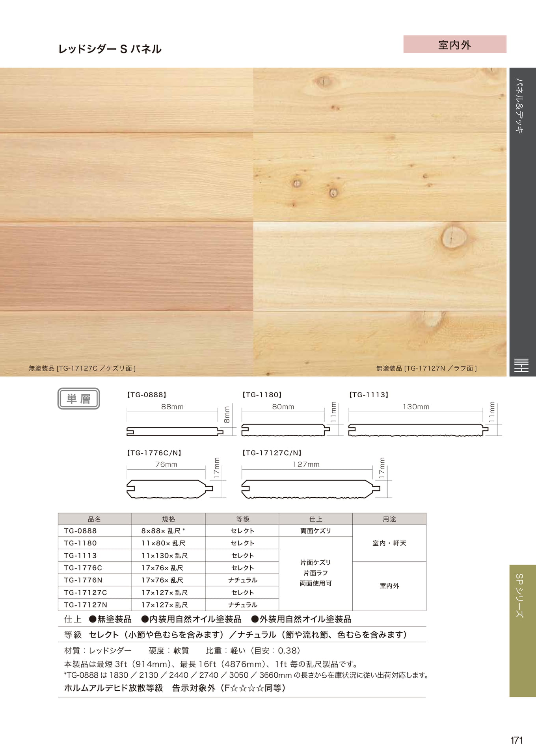The image size is (536, 756).
Task: Click the 両面ケズリ finish cell
Action: (x=316, y=531)
